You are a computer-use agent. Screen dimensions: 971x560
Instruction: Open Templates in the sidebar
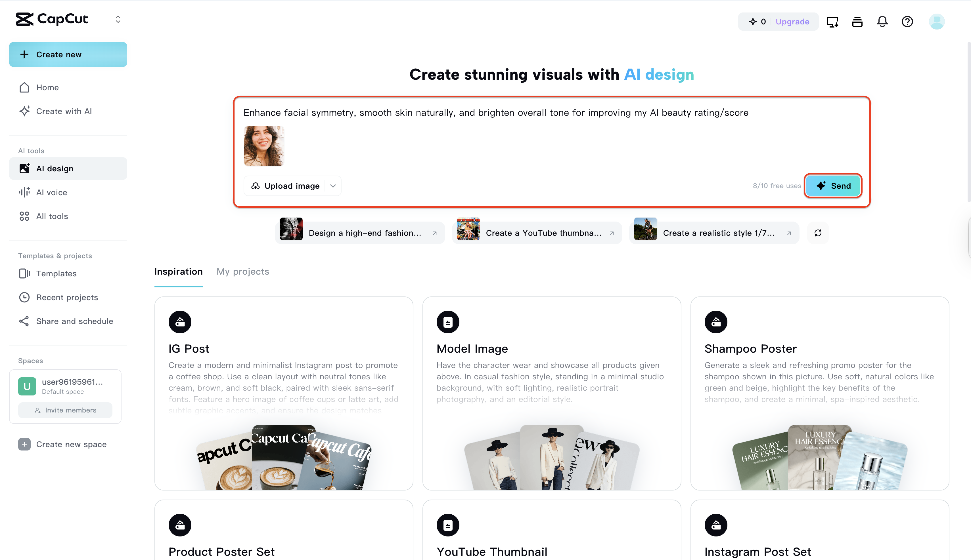56,273
